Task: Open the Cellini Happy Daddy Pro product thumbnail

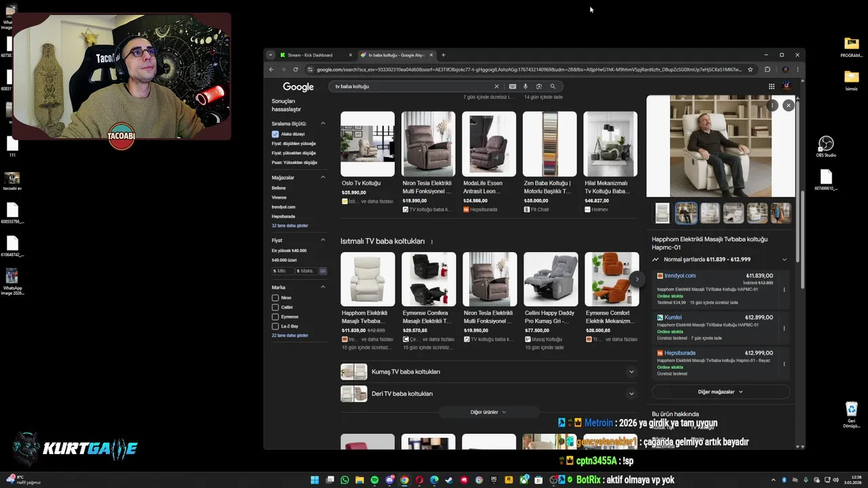Action: coord(551,279)
